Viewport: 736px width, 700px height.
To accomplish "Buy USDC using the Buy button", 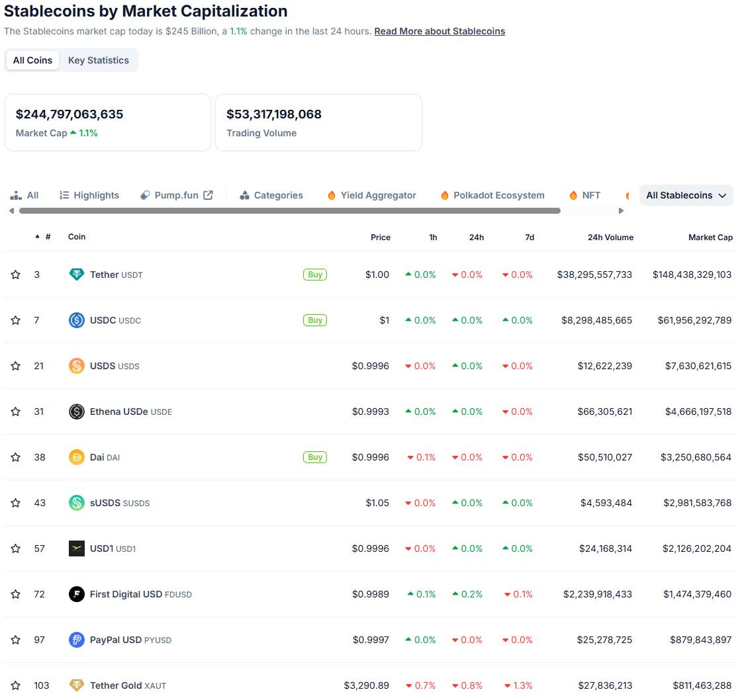I will tap(315, 320).
